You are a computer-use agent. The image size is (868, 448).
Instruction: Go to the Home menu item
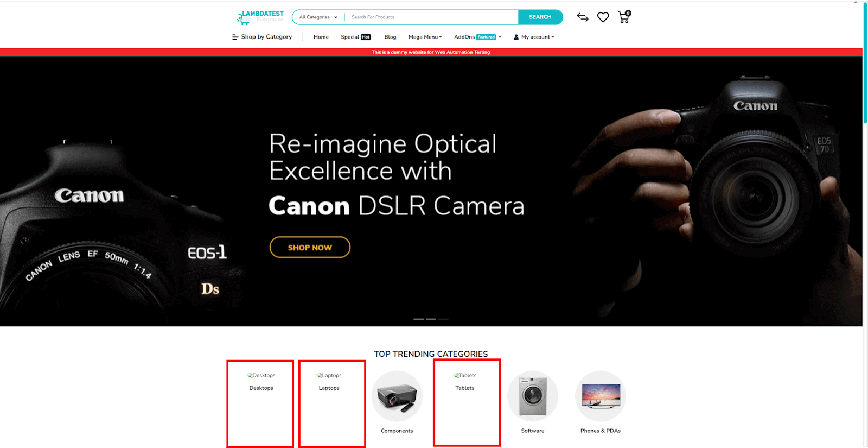pyautogui.click(x=321, y=37)
